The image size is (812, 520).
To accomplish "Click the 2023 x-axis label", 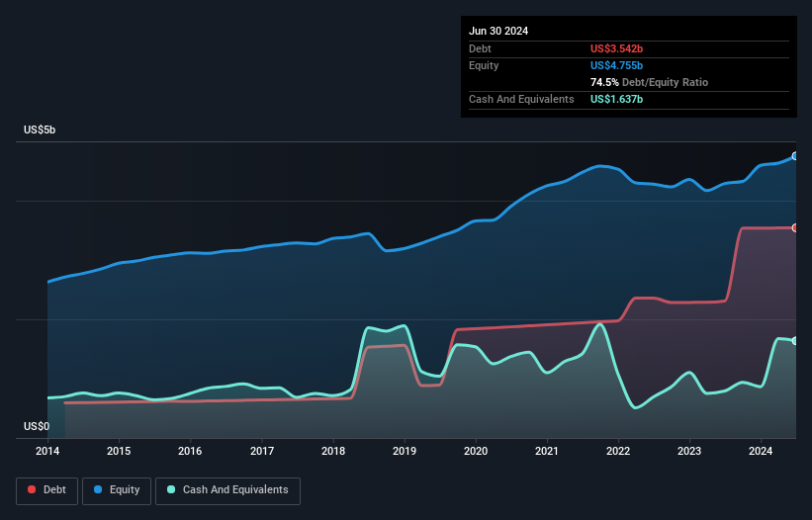I will 689,451.
